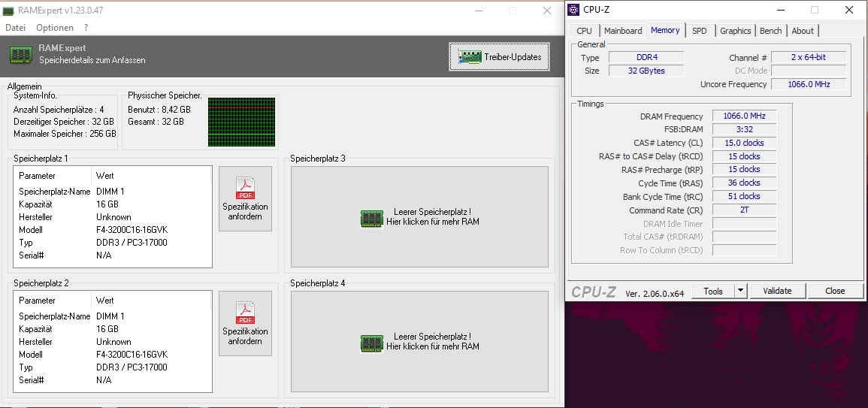Click the PDF icon for Speicherplatz 1
This screenshot has height=408, width=868.
click(x=245, y=189)
